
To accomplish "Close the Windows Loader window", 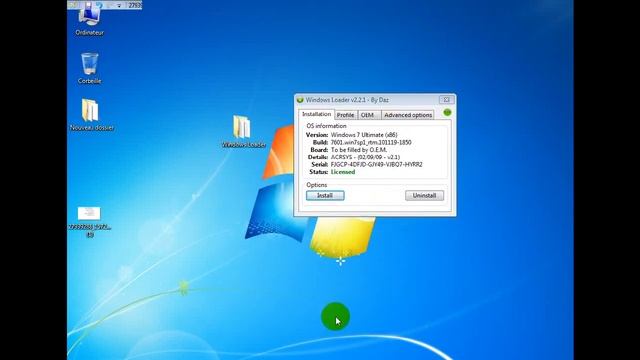I will (x=447, y=100).
